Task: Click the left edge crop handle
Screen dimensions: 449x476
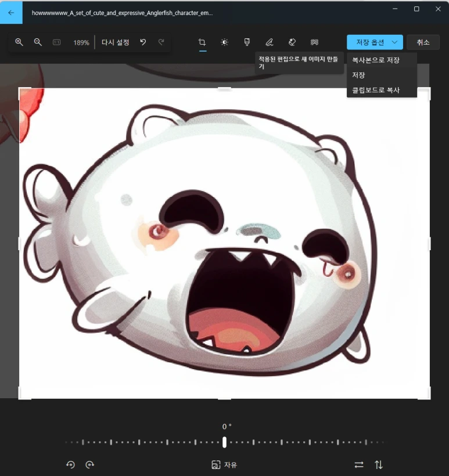Action: pos(19,244)
